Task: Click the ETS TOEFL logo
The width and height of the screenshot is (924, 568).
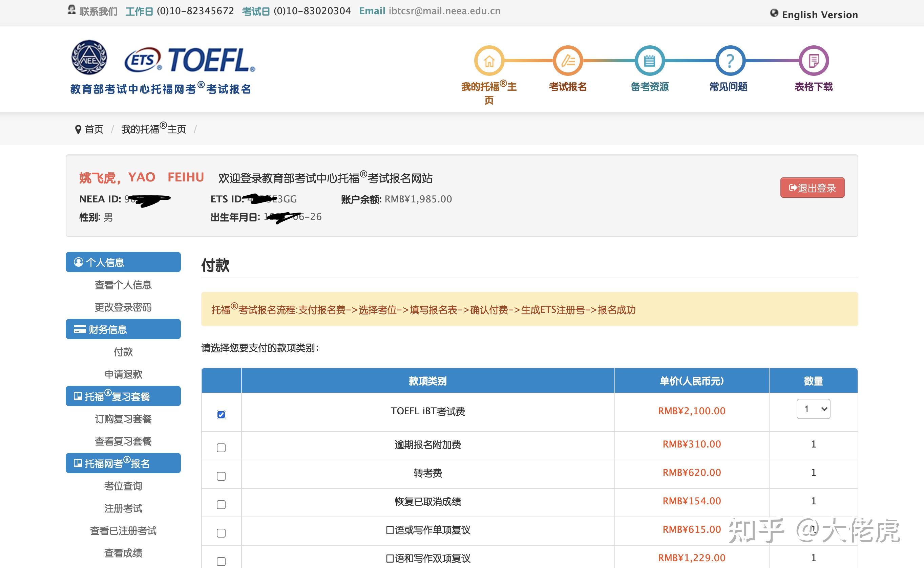Action: pyautogui.click(x=190, y=59)
